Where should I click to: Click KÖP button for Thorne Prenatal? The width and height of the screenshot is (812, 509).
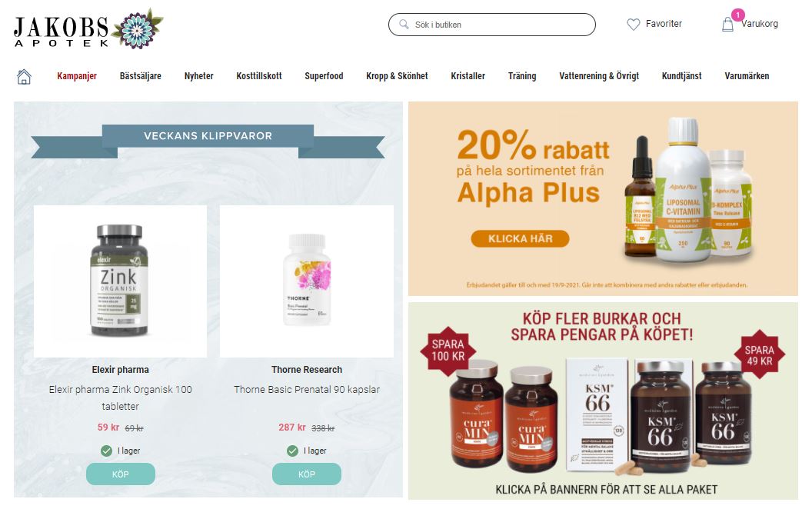click(307, 474)
